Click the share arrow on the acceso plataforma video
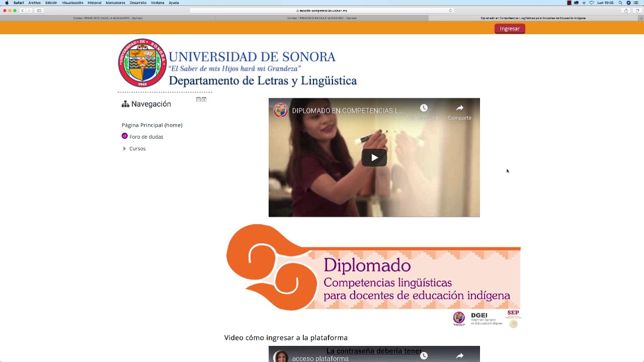Screen dimensions: 644x362 tap(460, 356)
